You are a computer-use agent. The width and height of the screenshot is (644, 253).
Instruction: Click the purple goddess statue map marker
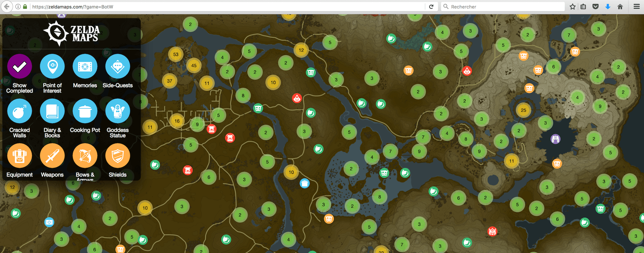(555, 139)
